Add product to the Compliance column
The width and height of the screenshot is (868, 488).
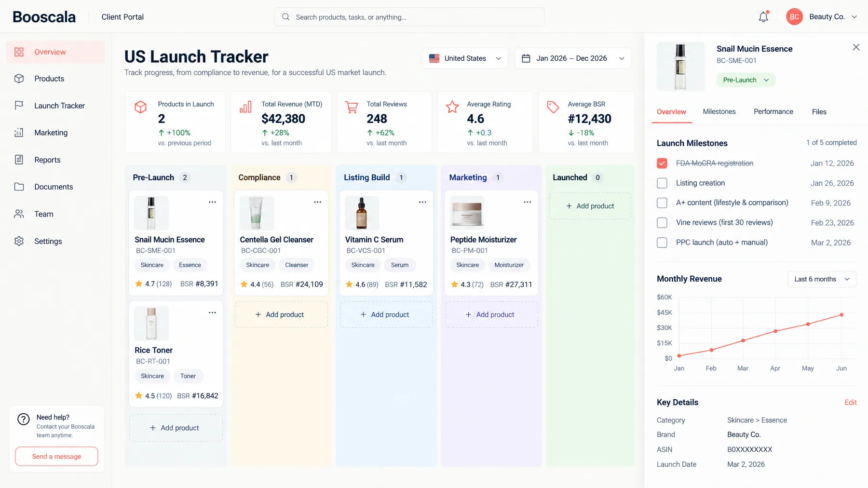[x=281, y=314]
